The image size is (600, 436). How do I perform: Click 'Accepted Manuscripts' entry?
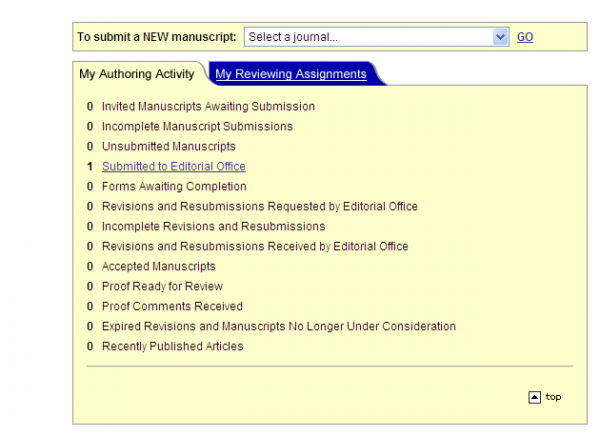pos(159,266)
